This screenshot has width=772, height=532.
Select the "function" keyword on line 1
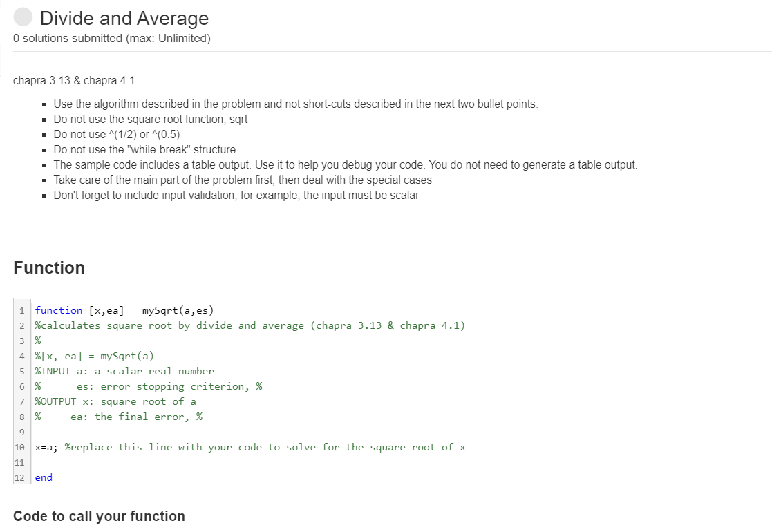pos(58,310)
